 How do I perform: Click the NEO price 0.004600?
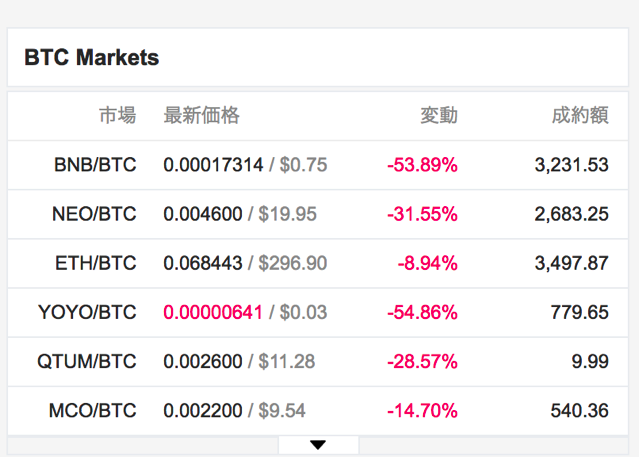[203, 214]
